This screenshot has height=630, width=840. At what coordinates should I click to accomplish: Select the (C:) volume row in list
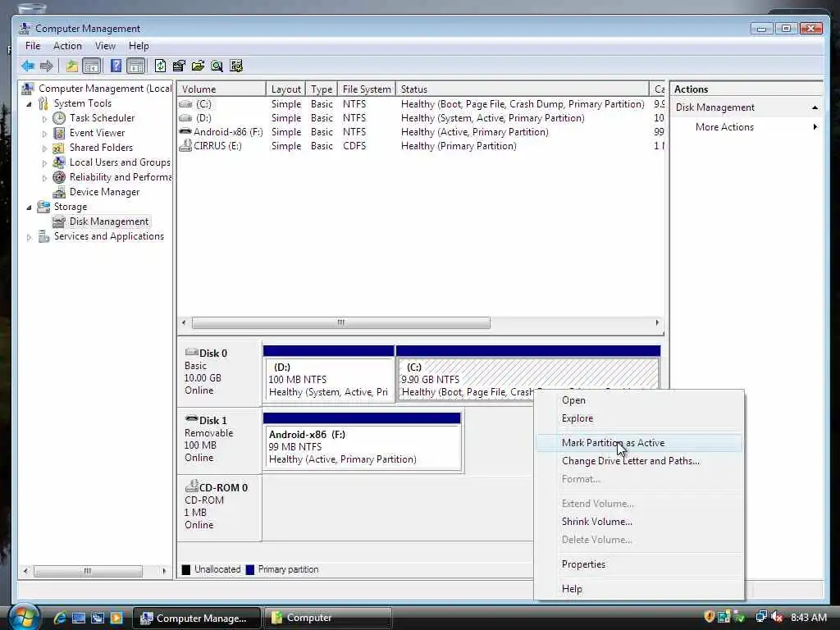click(421, 104)
